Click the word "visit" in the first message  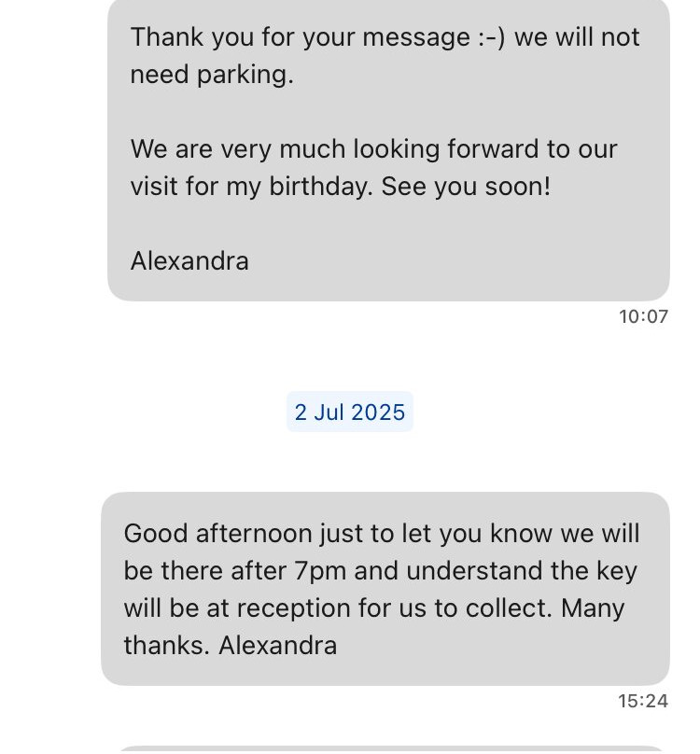point(153,187)
